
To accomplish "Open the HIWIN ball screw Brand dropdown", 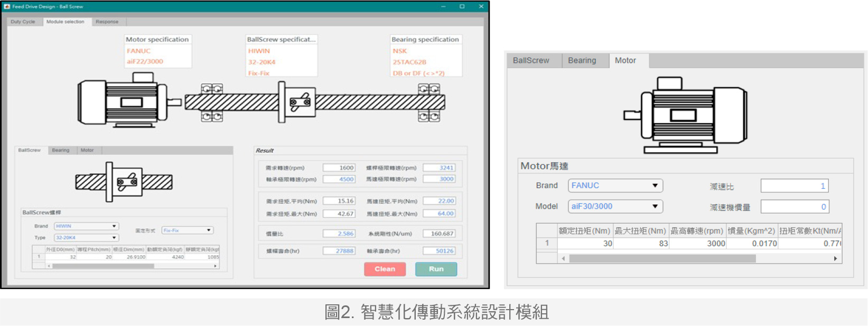I will click(x=86, y=226).
